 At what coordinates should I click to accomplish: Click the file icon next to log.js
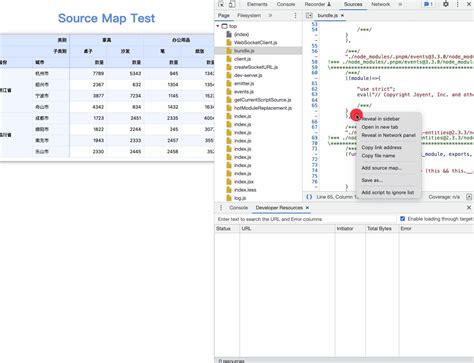point(229,198)
